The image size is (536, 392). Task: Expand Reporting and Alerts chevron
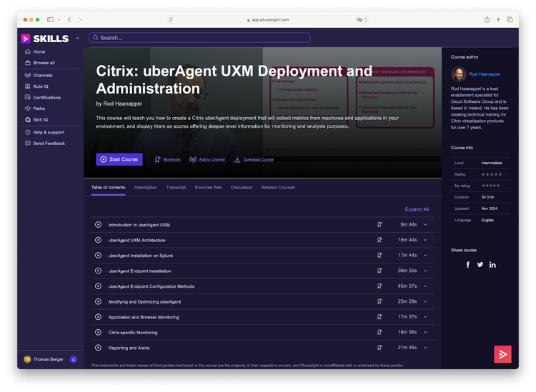[426, 348]
